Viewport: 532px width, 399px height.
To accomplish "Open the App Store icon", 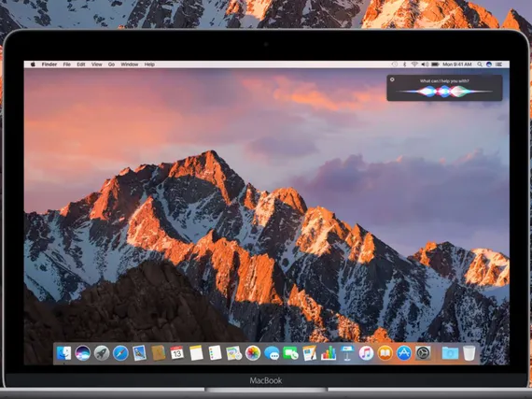I will pyautogui.click(x=404, y=353).
